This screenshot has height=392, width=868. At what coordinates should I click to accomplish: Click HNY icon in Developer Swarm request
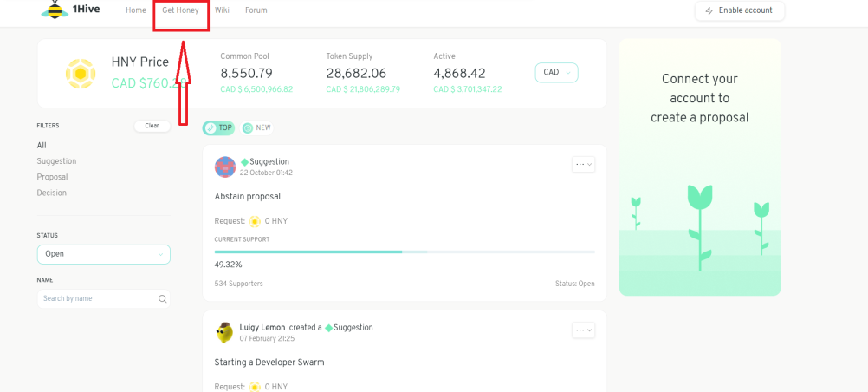click(x=254, y=387)
